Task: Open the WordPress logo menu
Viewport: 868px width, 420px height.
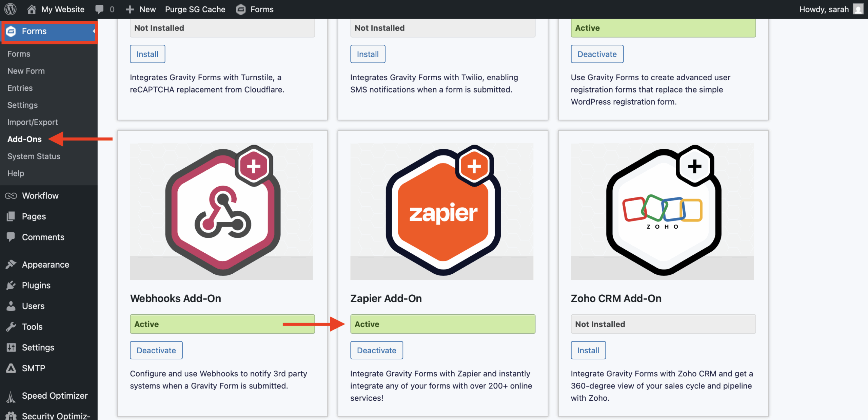Action: 10,9
